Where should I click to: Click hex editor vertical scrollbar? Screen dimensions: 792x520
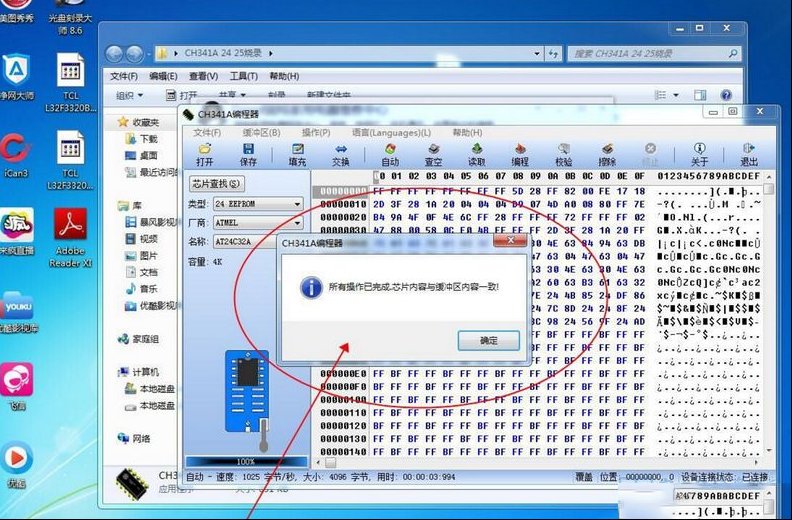pos(768,314)
